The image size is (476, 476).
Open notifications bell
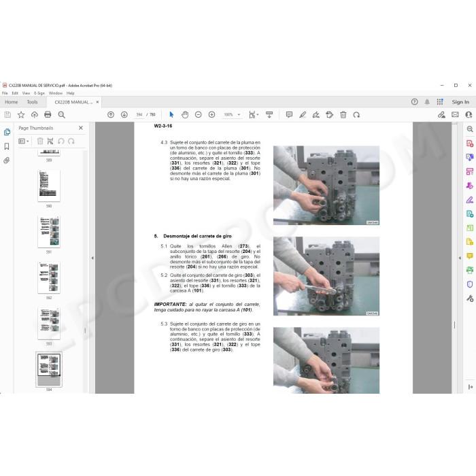pos(427,102)
